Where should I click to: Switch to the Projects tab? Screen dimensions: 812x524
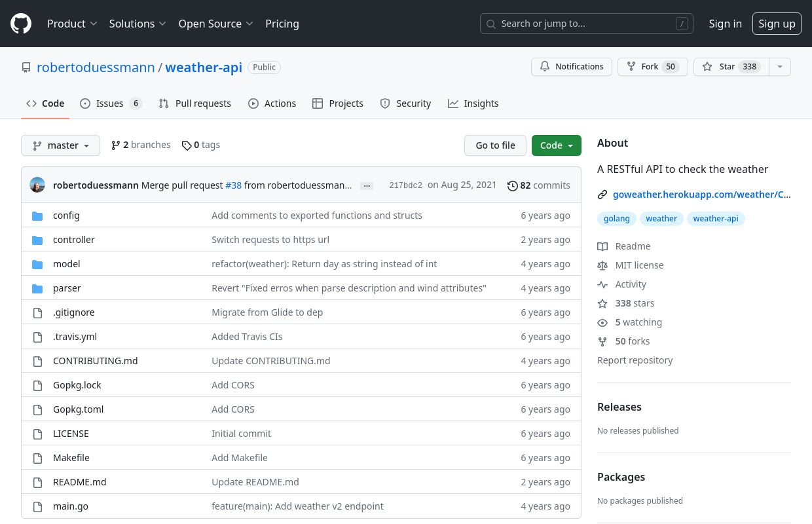tap(338, 103)
